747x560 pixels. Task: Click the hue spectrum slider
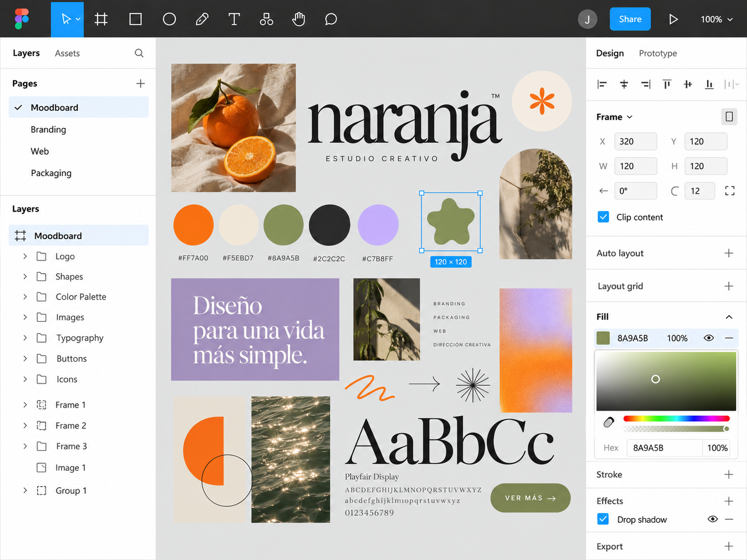click(x=676, y=418)
